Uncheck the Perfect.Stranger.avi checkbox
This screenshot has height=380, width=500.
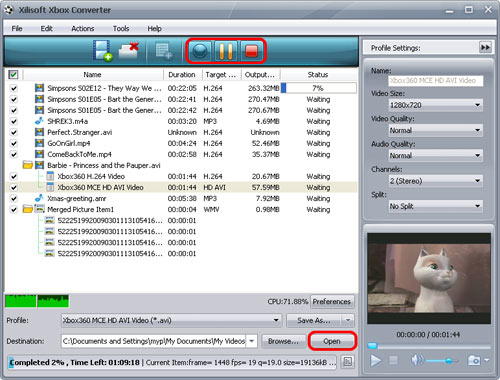click(14, 132)
